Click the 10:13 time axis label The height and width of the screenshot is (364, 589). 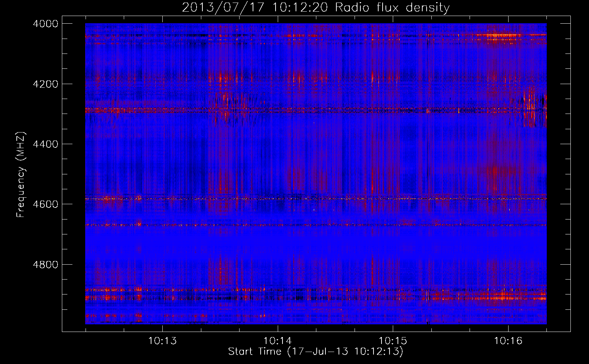[x=162, y=341]
